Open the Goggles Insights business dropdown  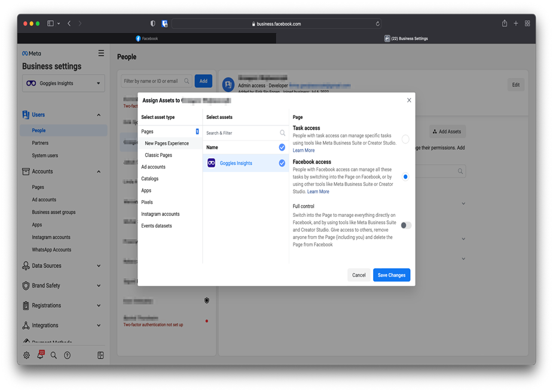coord(63,84)
